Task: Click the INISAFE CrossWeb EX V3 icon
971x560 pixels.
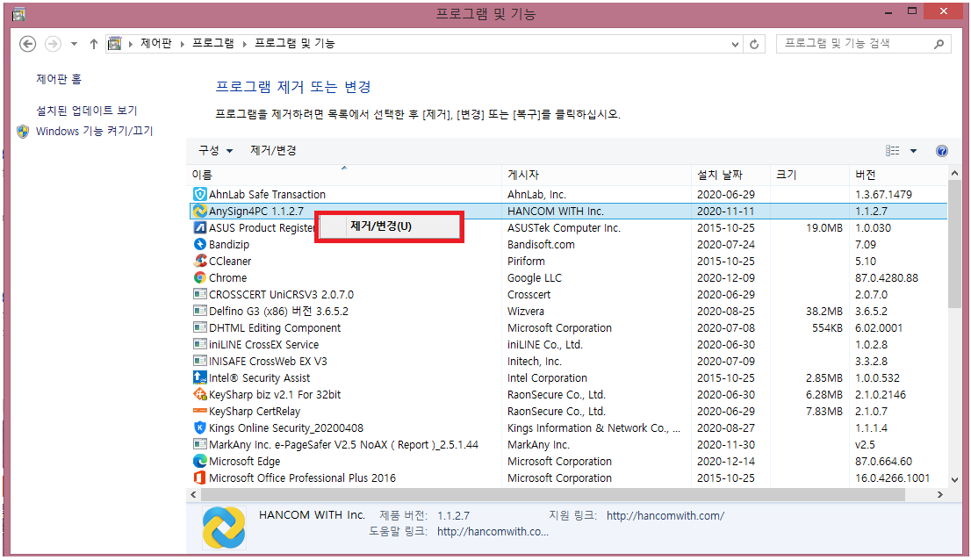Action: pos(199,362)
